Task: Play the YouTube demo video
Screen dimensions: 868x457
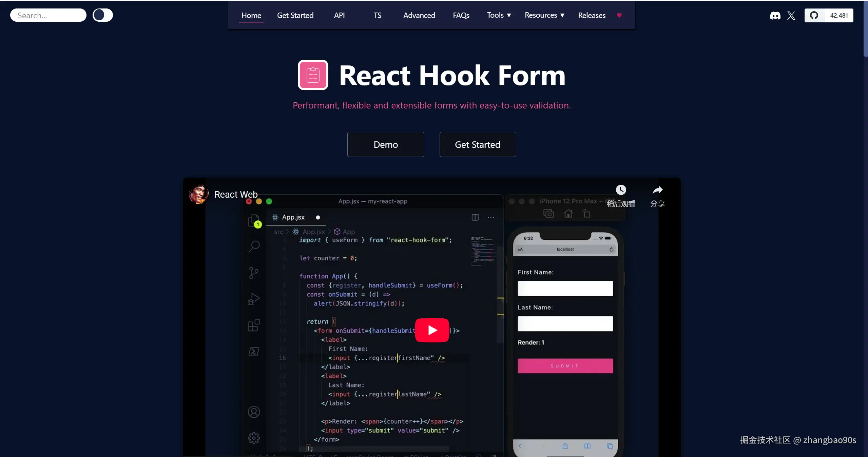Action: (x=432, y=330)
